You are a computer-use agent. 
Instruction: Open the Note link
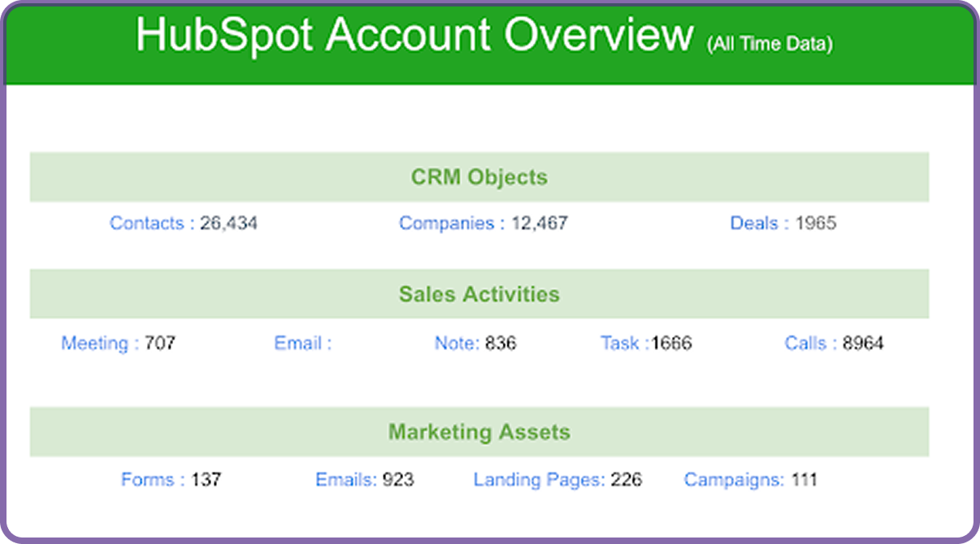[x=457, y=343]
